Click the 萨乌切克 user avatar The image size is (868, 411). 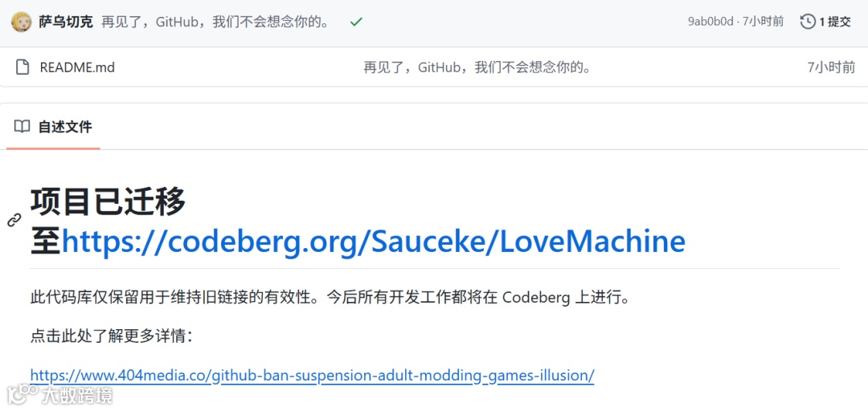tap(21, 22)
